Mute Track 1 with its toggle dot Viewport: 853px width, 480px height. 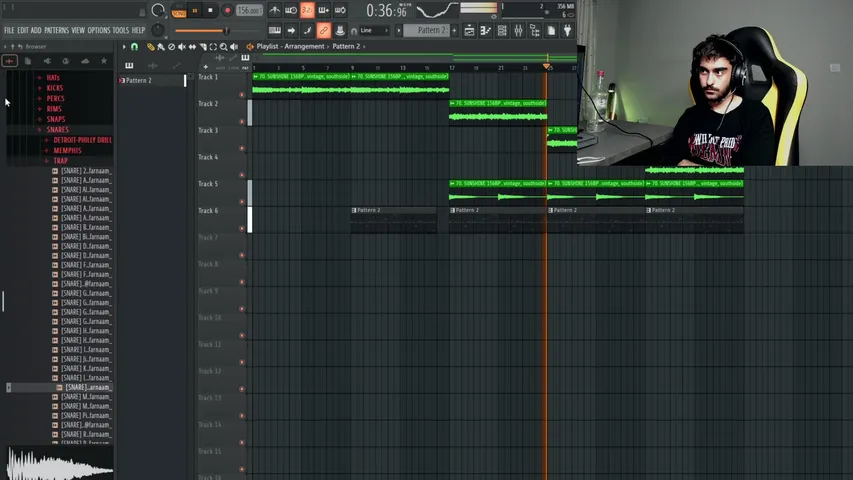(242, 95)
